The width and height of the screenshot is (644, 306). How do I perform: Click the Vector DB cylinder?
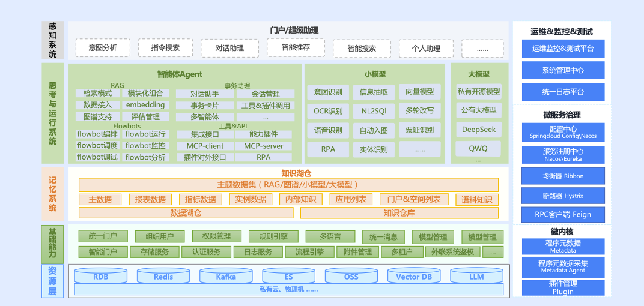(414, 277)
